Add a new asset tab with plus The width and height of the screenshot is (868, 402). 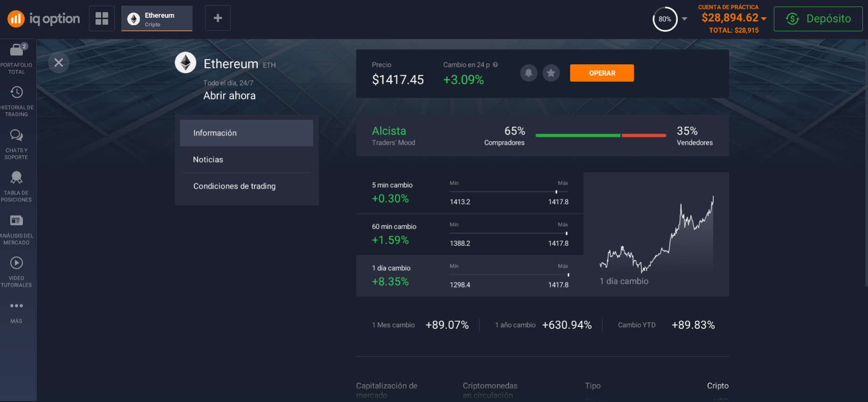click(218, 18)
